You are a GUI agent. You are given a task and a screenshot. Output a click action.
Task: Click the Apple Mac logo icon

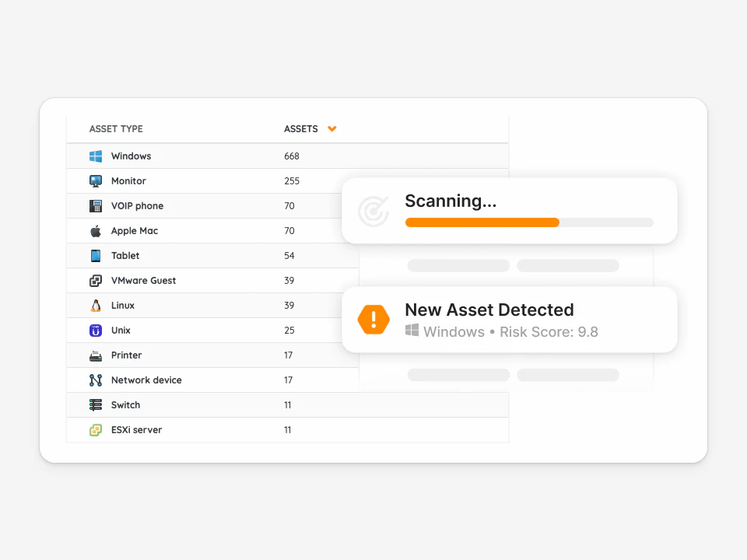pyautogui.click(x=96, y=231)
